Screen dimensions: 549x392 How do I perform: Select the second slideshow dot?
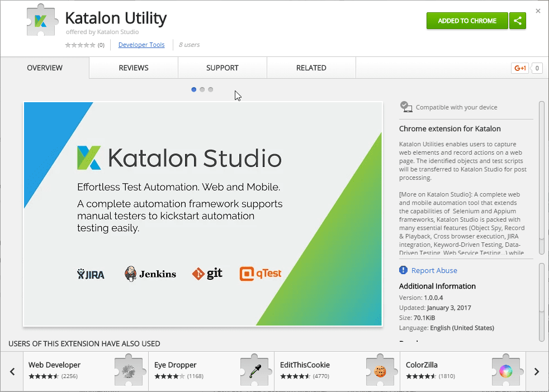pos(202,89)
